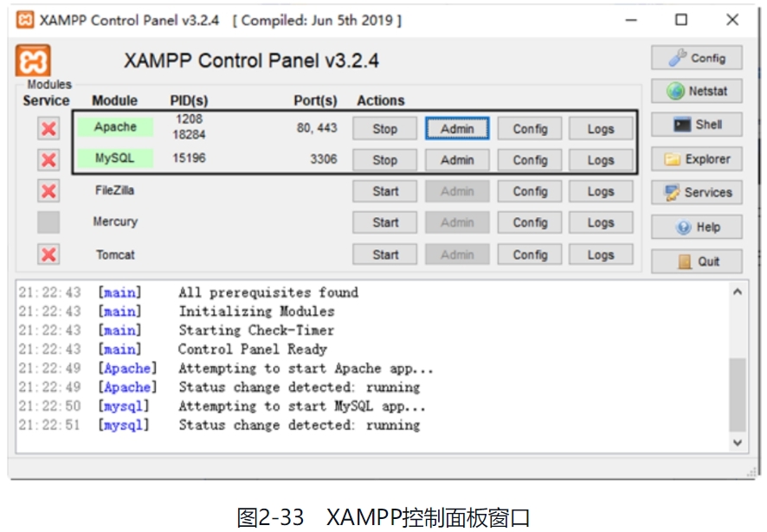Open the Shell terminal
The height and width of the screenshot is (532, 767).
tap(696, 125)
